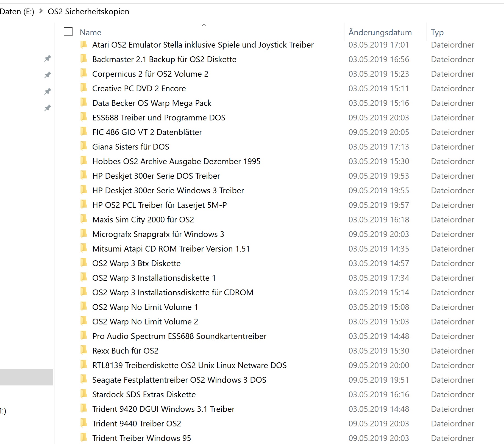This screenshot has width=504, height=444.
Task: Select the Atari OS2 Emulator Stella folder icon
Action: [x=84, y=45]
